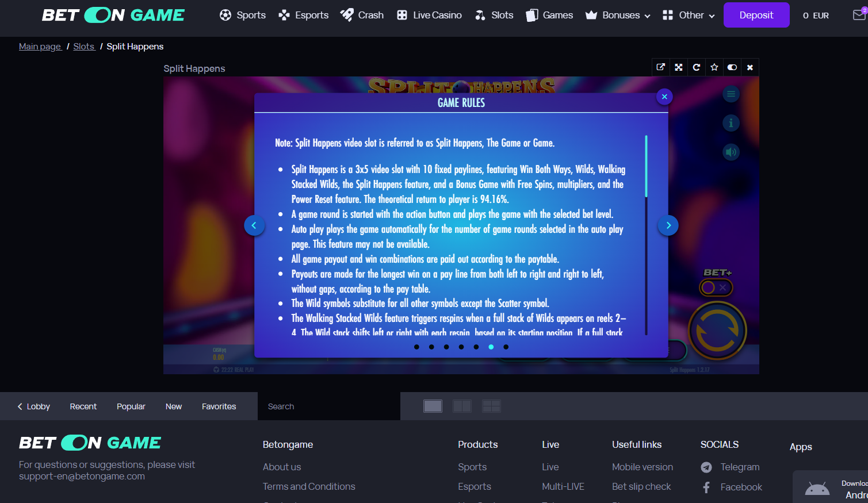
Task: Select first rules page dot
Action: (416, 347)
